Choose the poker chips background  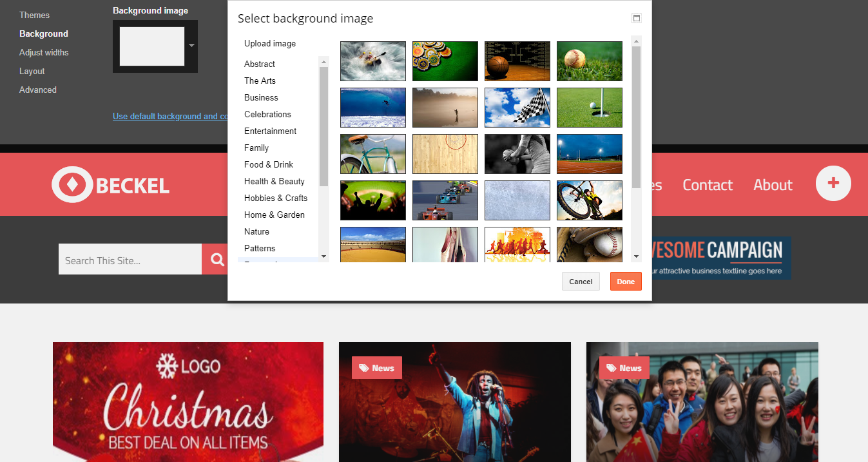tap(445, 61)
